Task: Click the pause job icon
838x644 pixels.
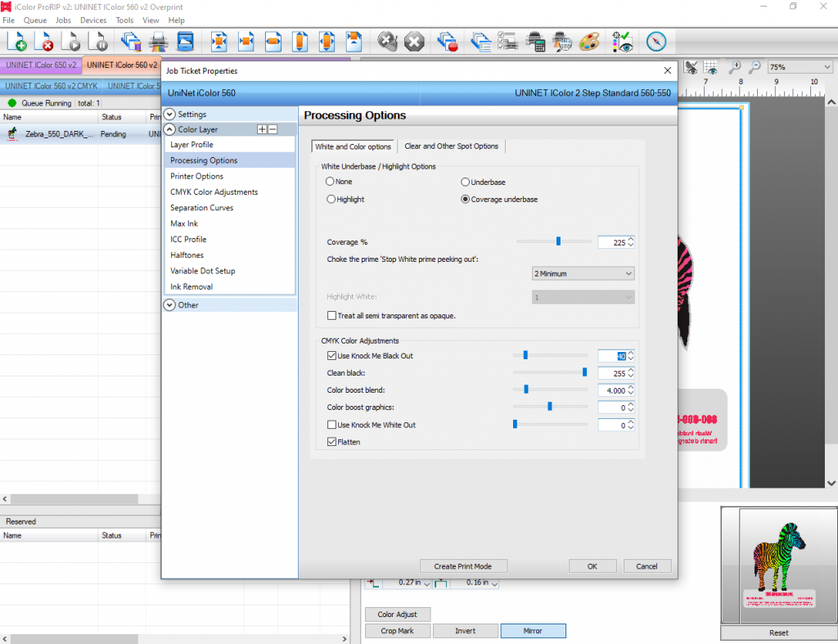Action: [98, 41]
